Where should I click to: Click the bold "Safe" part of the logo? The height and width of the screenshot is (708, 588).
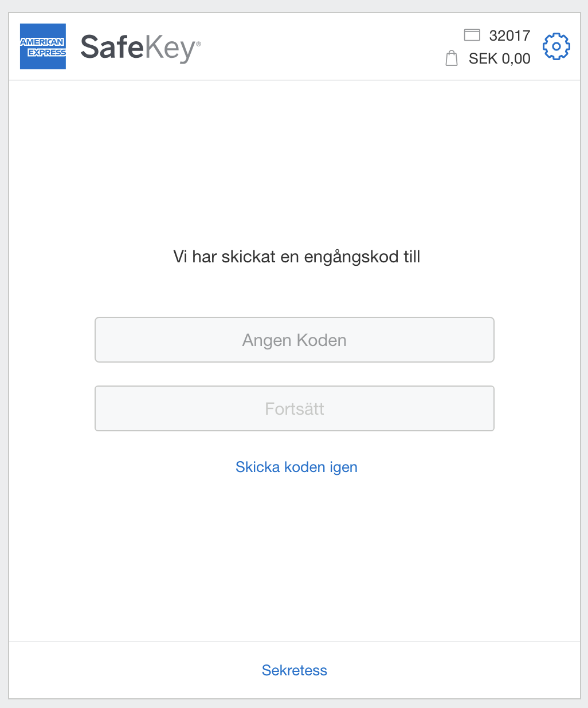[x=111, y=47]
